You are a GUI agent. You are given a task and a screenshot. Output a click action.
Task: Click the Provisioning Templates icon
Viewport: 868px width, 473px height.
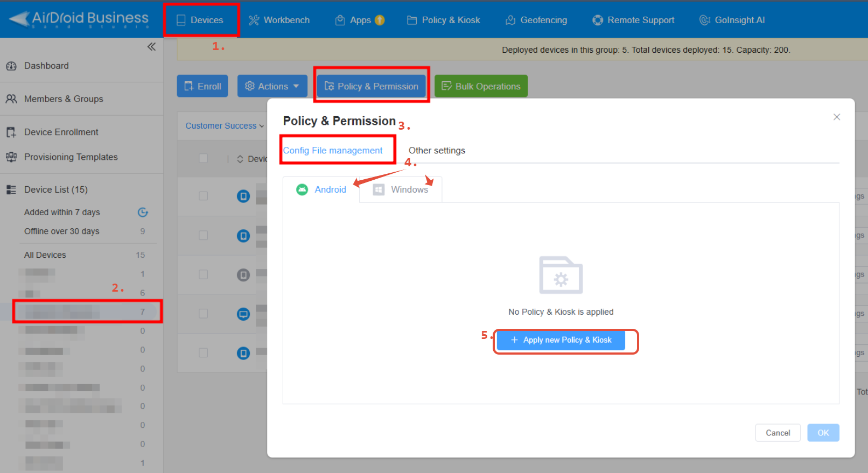point(11,157)
